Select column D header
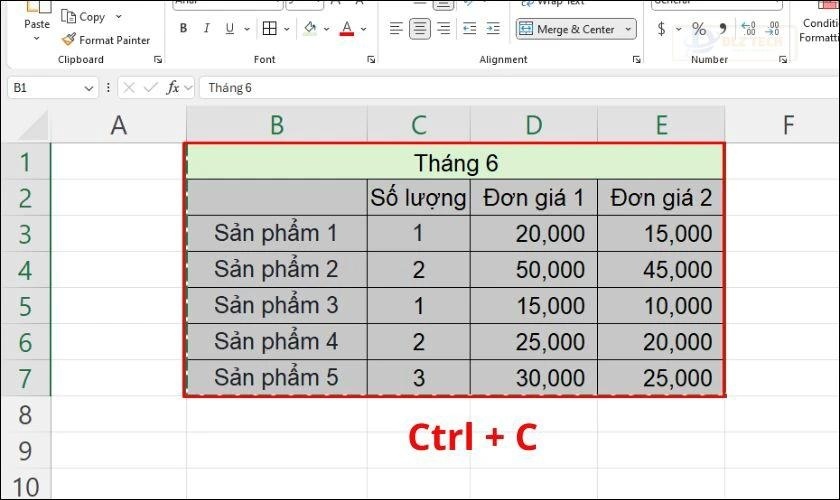The width and height of the screenshot is (840, 500). point(534,125)
